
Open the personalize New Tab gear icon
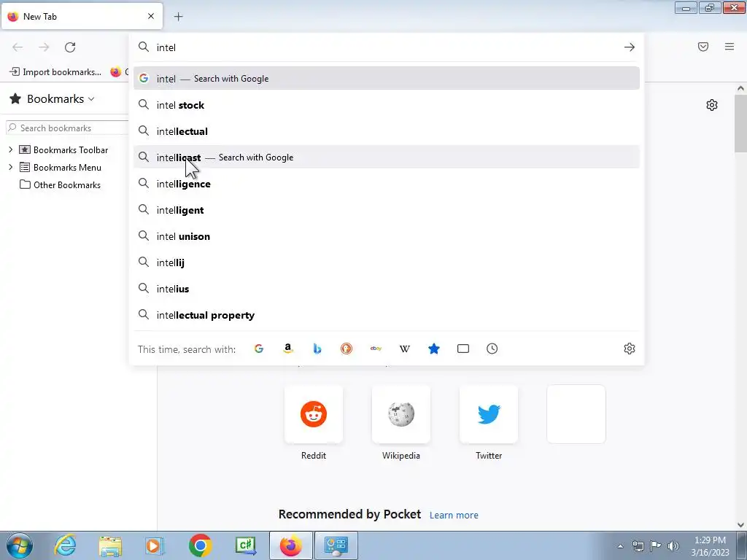click(712, 105)
